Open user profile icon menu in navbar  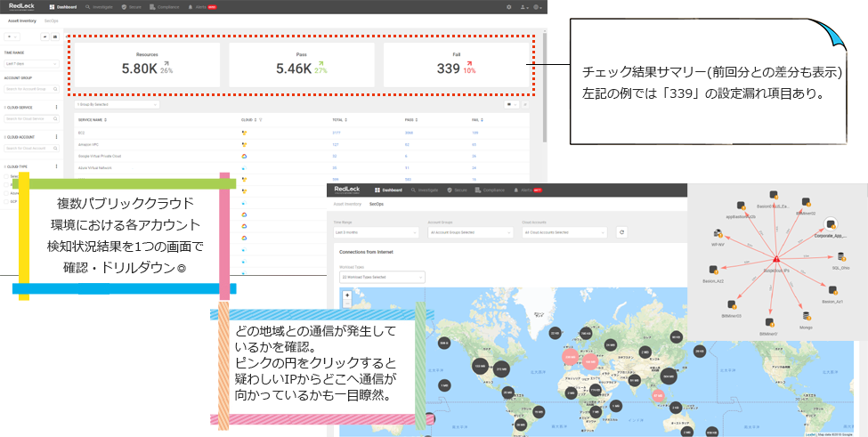tap(524, 7)
